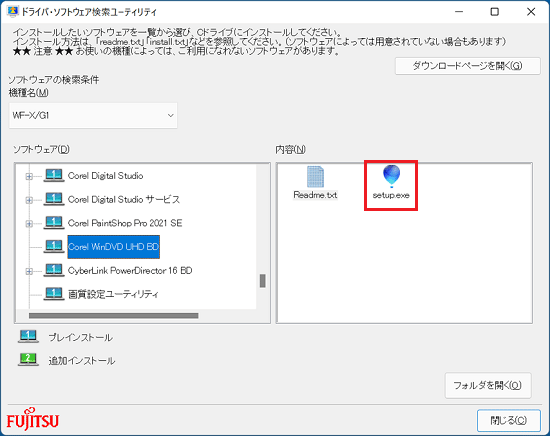Screen dimensions: 550x436
Task: Click the software list horizontal scrollbar thumb
Action: (113, 316)
